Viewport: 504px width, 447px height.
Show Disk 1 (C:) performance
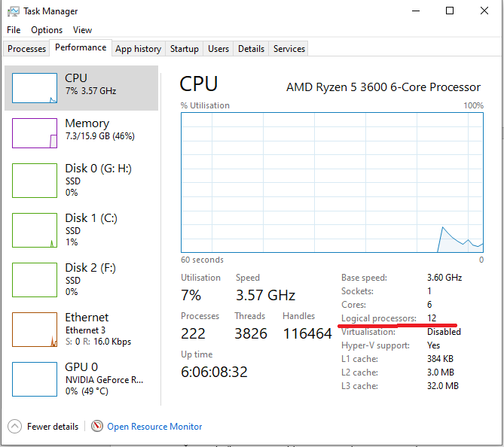35,230
